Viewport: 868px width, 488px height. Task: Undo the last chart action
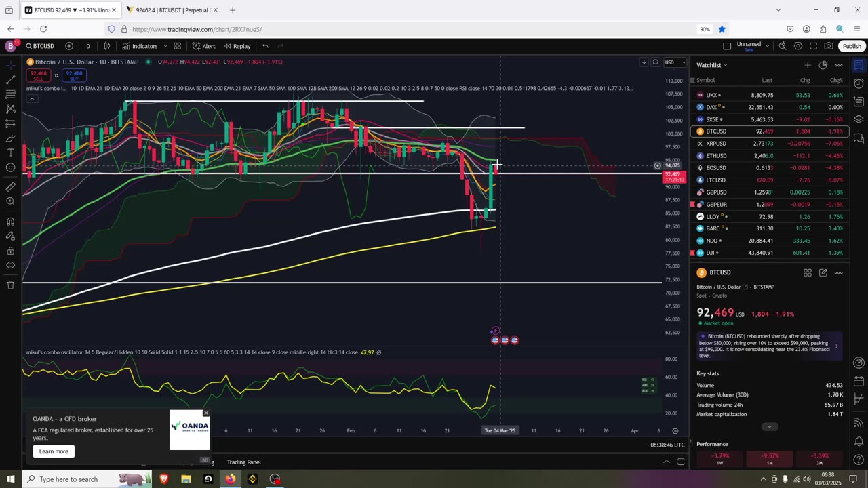[x=265, y=46]
